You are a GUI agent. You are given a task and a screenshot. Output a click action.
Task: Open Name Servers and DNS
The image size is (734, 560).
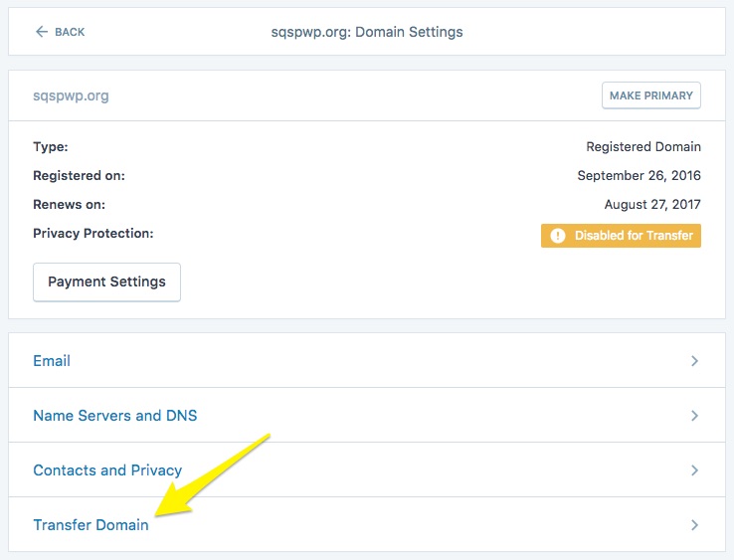click(115, 416)
